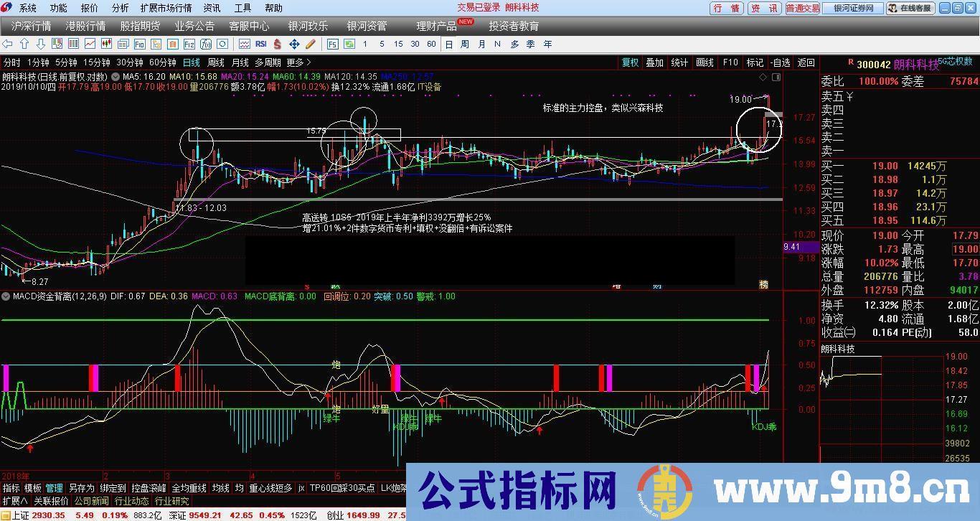Click the down arrow toolbar icon
This screenshot has width=980, height=521.
pos(41,44)
